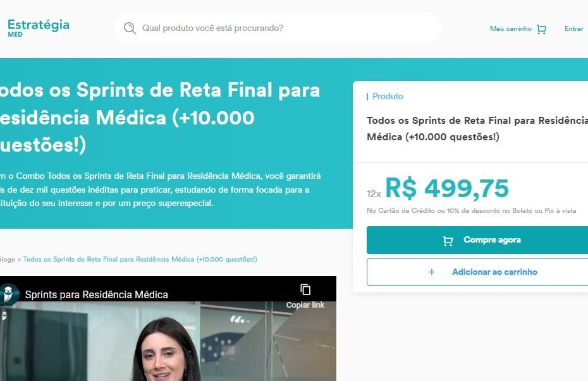The width and height of the screenshot is (588, 381).
Task: Focus the product search field
Action: coord(278,28)
